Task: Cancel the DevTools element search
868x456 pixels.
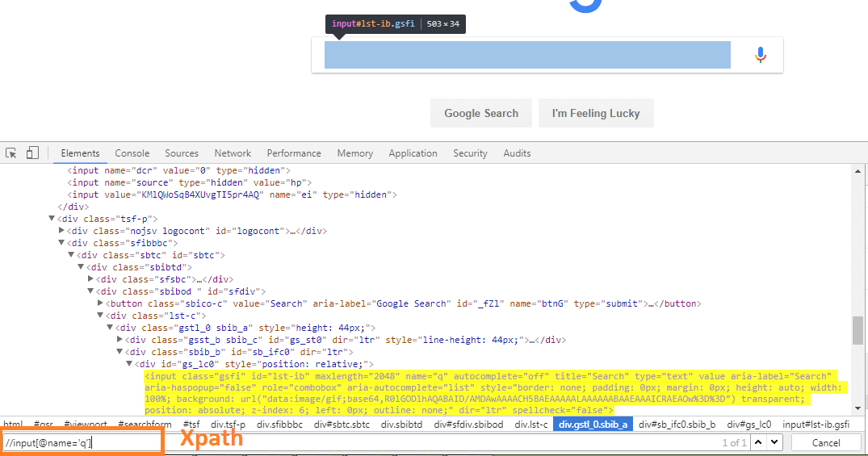Action: [x=826, y=443]
